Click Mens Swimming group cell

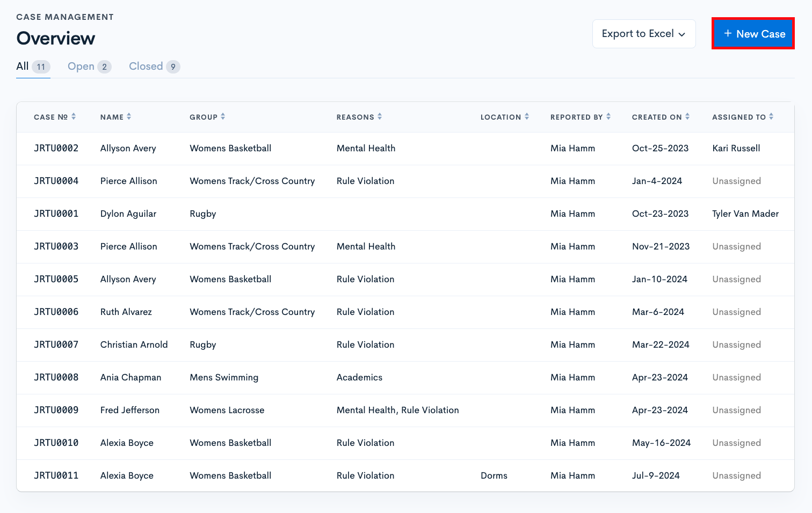224,377
